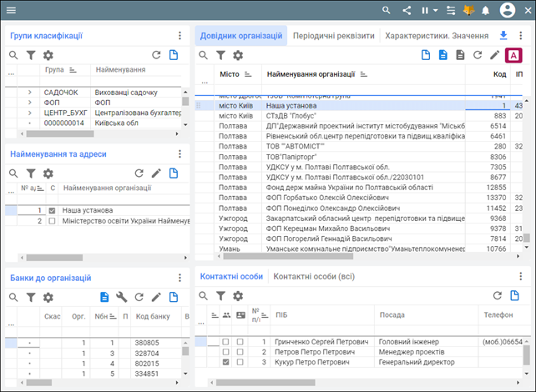Open filter in Контактні особи panel
Image resolution: width=536 pixels, height=392 pixels.
point(220,295)
